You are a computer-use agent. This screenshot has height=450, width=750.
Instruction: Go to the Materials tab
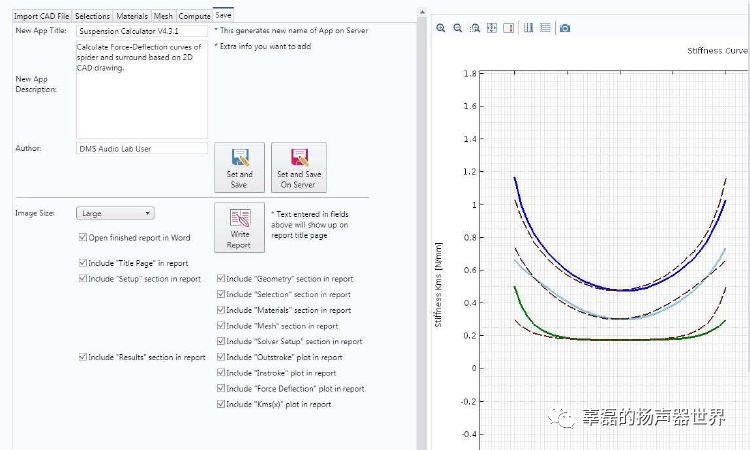[x=132, y=16]
